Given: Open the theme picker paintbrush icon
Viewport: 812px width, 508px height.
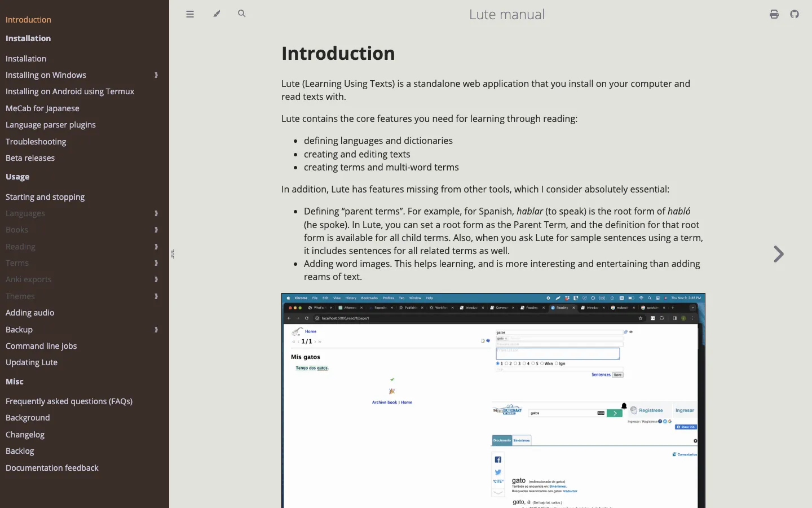Looking at the screenshot, I should coord(217,14).
